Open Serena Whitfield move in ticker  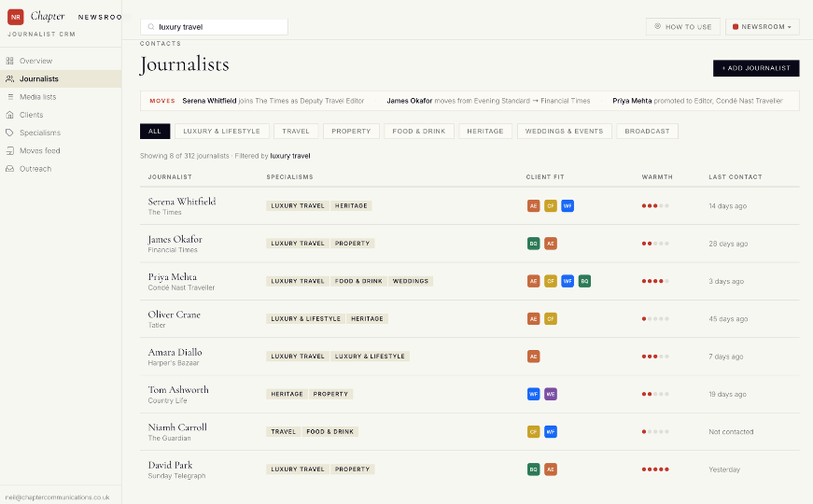coord(273,101)
